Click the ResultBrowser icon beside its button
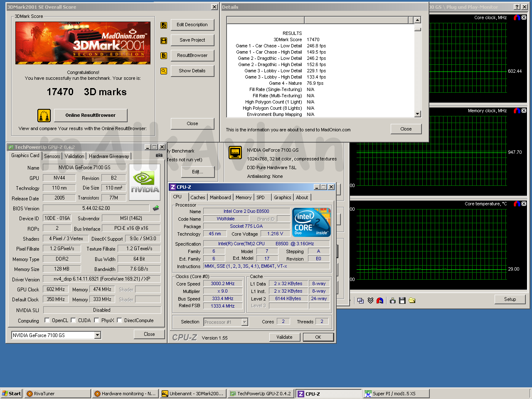The width and height of the screenshot is (532, 399). pos(164,56)
